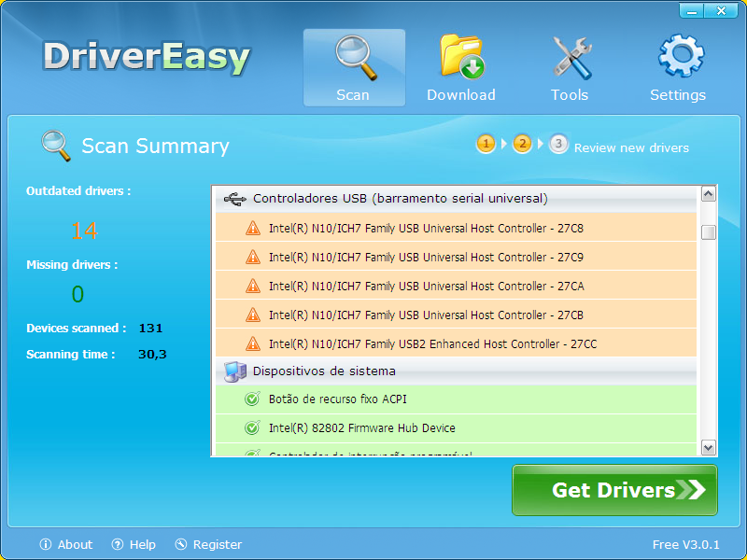This screenshot has width=747, height=560.
Task: Click warning icon for Controller 27CA
Action: (252, 287)
